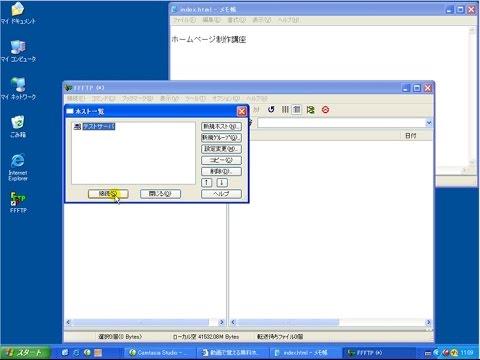Click ホームページ制作講座 text in Notepad
Image resolution: width=480 pixels, height=360 pixels.
[x=209, y=40]
